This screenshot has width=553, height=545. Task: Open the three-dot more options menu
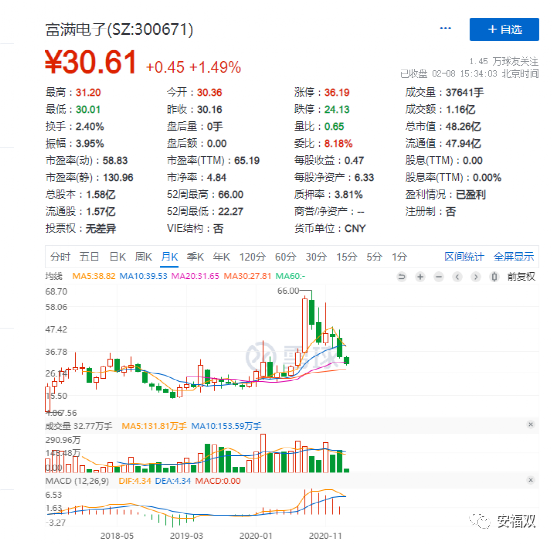pyautogui.click(x=445, y=29)
